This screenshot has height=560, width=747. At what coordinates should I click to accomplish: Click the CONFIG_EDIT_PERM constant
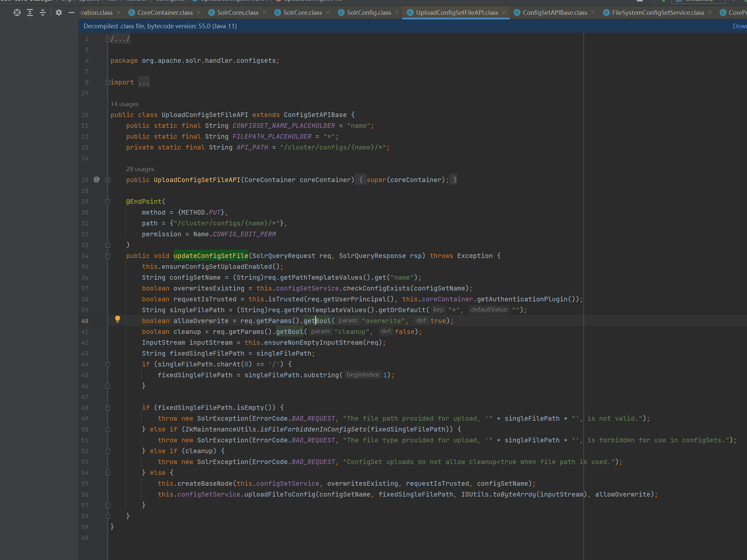pos(244,234)
